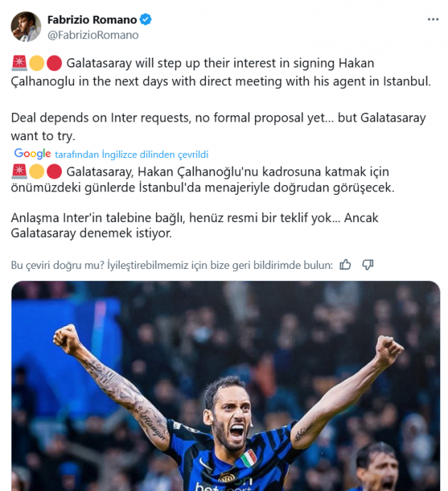Image resolution: width=448 pixels, height=491 pixels.
Task: Click the Fabrizio Romano display name
Action: point(92,19)
